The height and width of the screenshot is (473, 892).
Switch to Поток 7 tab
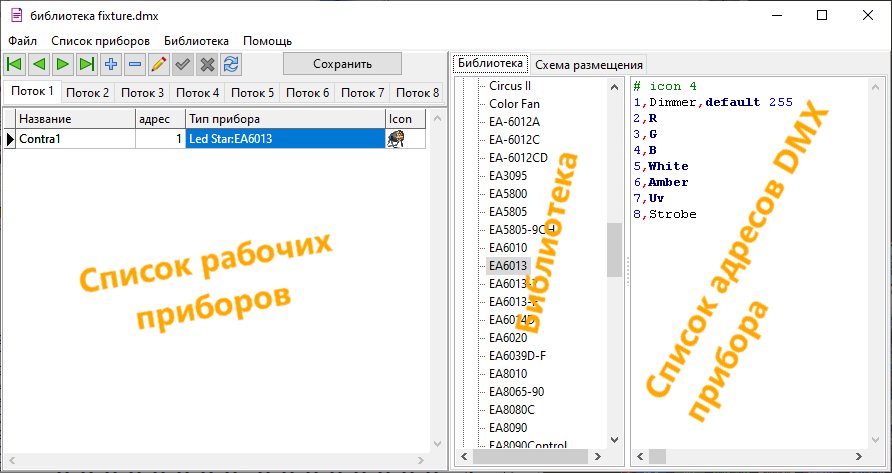pos(362,92)
